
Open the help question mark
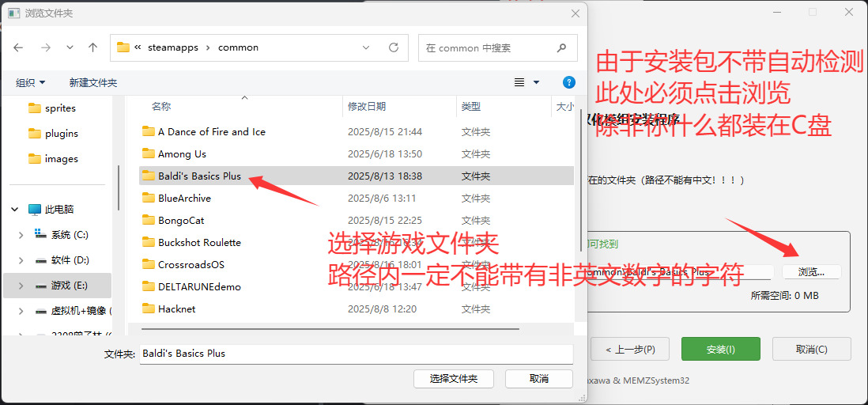pos(568,82)
